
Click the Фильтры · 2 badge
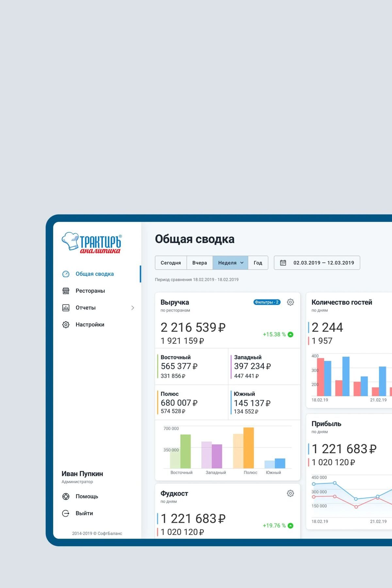click(x=267, y=302)
